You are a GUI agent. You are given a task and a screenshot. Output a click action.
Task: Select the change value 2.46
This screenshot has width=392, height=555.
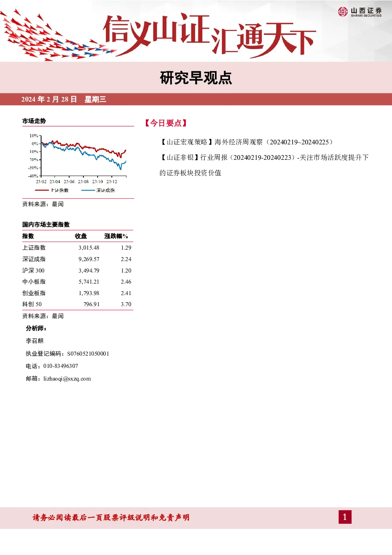click(126, 282)
